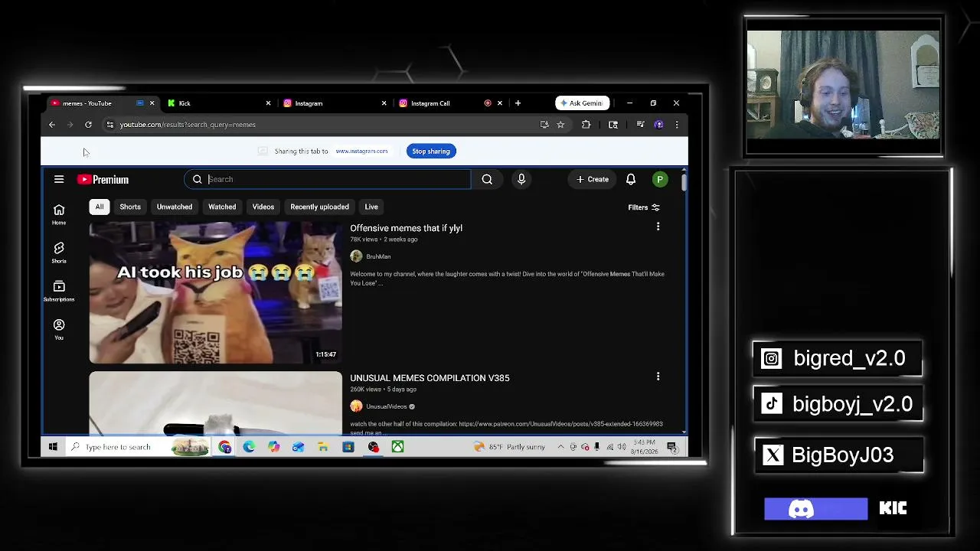Open the Windows notification center icon
Image resolution: width=980 pixels, height=551 pixels.
[x=672, y=447]
